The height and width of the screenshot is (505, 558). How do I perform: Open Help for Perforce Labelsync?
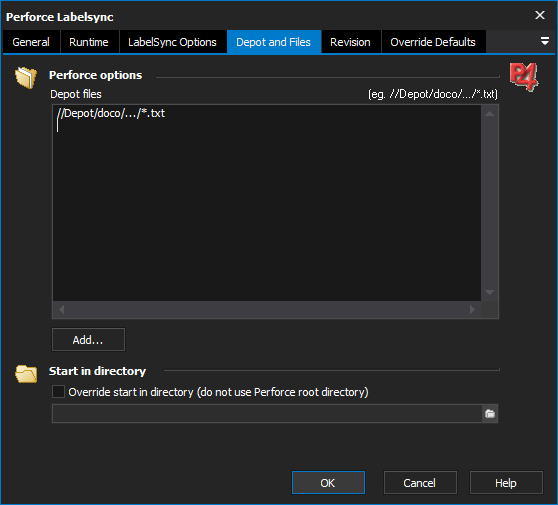[x=506, y=483]
